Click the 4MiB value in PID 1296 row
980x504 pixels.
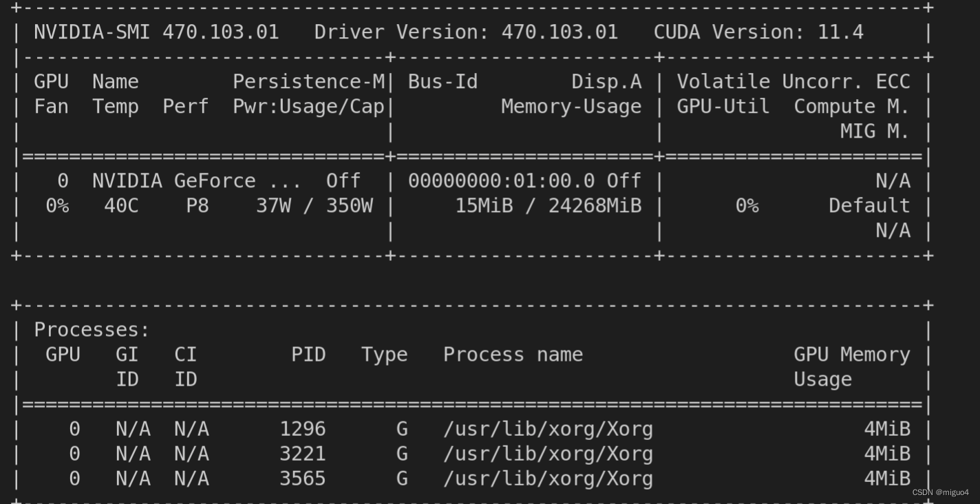pyautogui.click(x=887, y=429)
